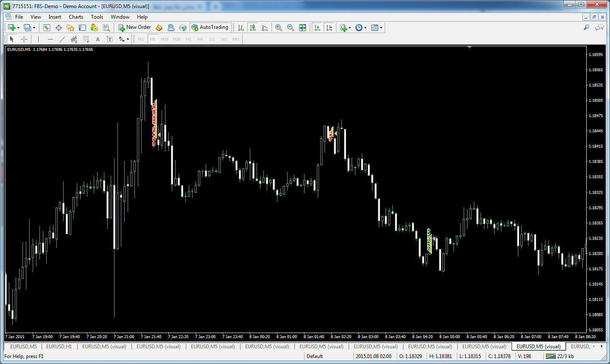
Task: Click the New Order button
Action: (134, 27)
